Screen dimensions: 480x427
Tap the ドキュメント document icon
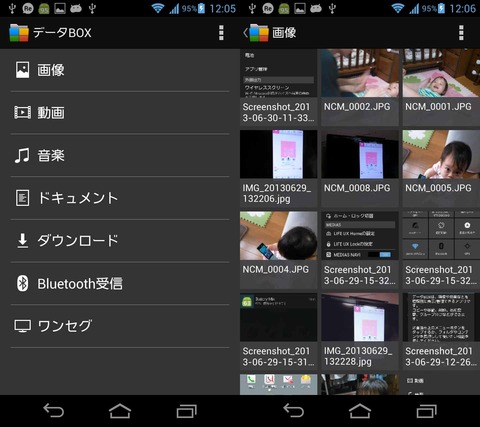(22, 198)
